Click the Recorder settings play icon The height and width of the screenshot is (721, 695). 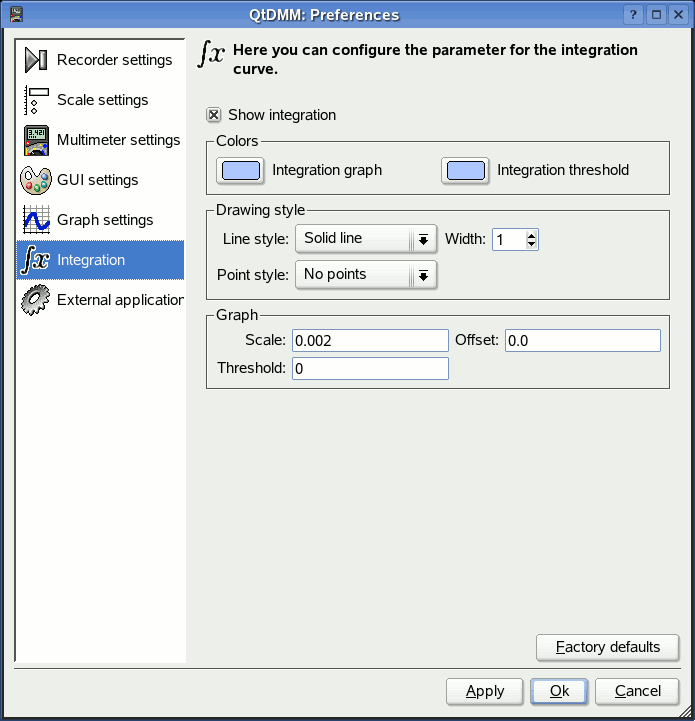(36, 60)
